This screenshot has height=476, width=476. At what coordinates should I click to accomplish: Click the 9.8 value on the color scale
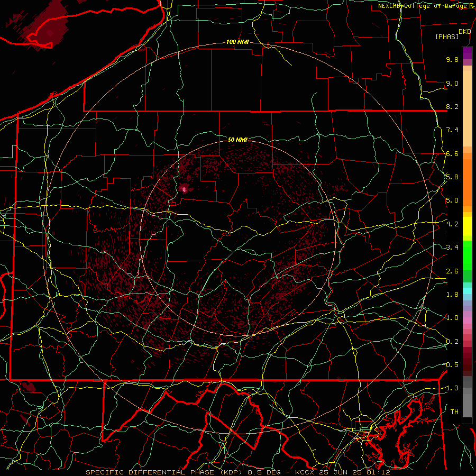[452, 59]
